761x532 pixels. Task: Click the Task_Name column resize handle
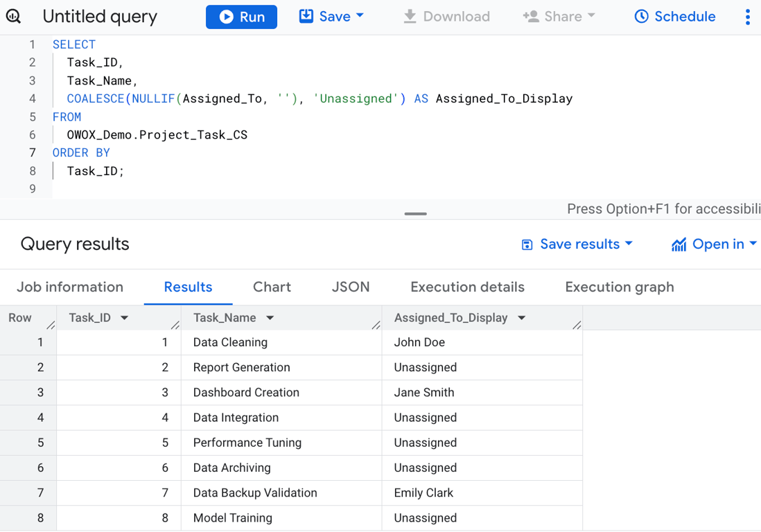point(376,325)
